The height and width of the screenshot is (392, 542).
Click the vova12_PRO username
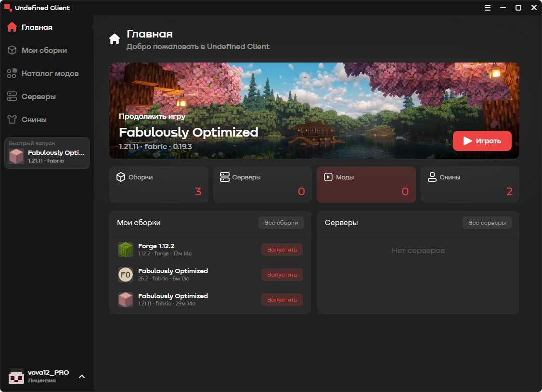[x=49, y=372]
